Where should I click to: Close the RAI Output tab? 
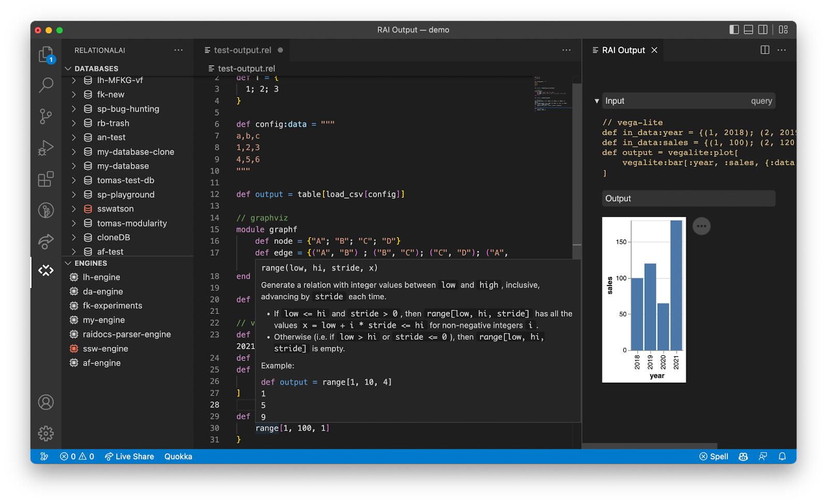654,50
